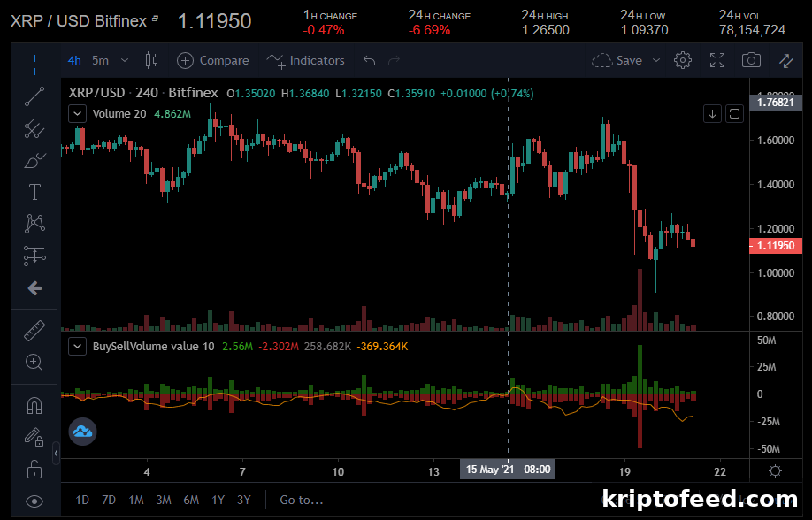The width and height of the screenshot is (812, 520).
Task: Take a chart snapshot with camera icon
Action: [x=752, y=61]
